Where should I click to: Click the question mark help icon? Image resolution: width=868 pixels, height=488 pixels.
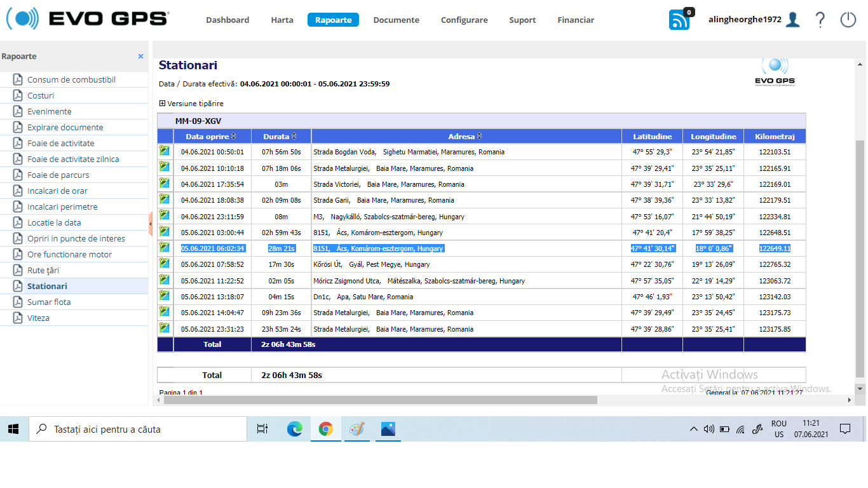pos(820,20)
